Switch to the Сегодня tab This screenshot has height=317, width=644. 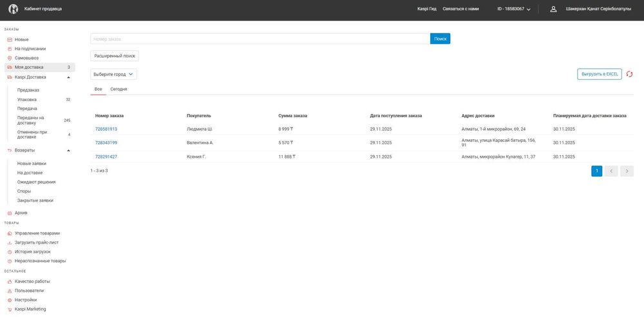click(118, 89)
